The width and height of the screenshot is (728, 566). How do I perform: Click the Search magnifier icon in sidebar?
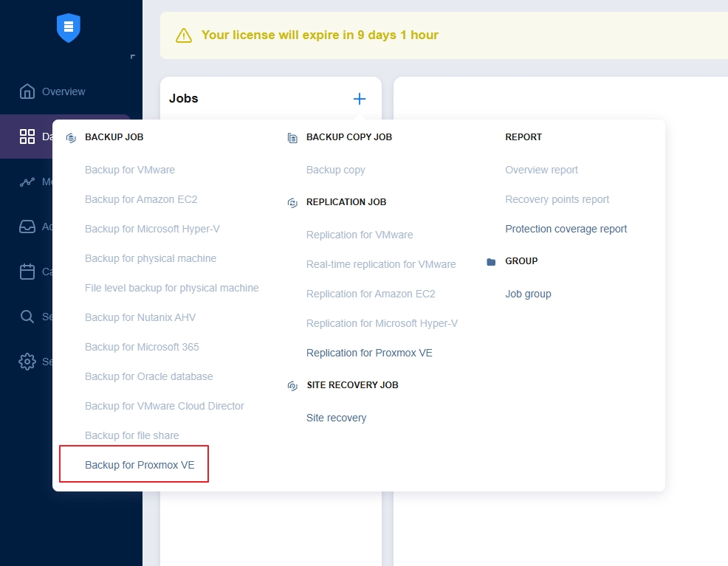pyautogui.click(x=27, y=317)
